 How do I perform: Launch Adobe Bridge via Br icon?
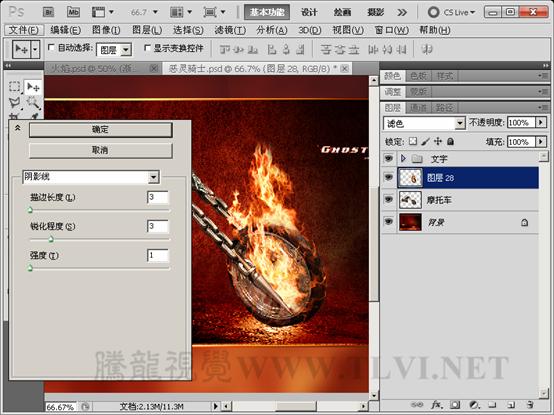(48, 12)
